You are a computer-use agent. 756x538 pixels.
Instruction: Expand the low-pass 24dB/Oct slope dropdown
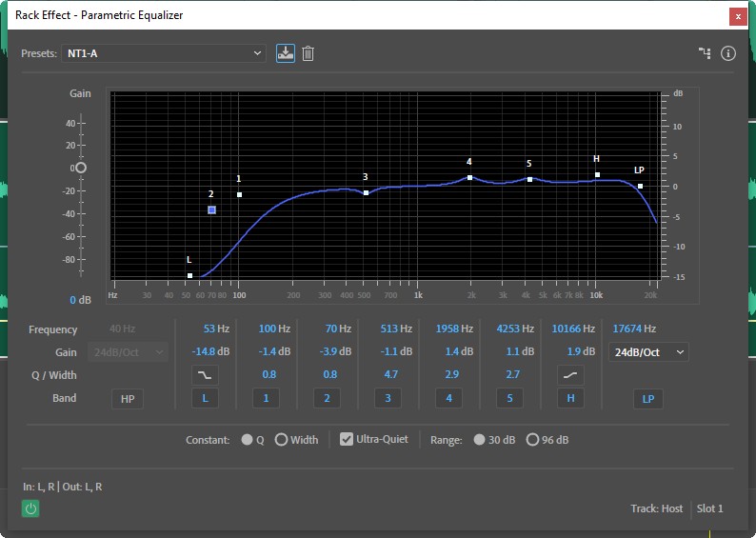coord(647,352)
